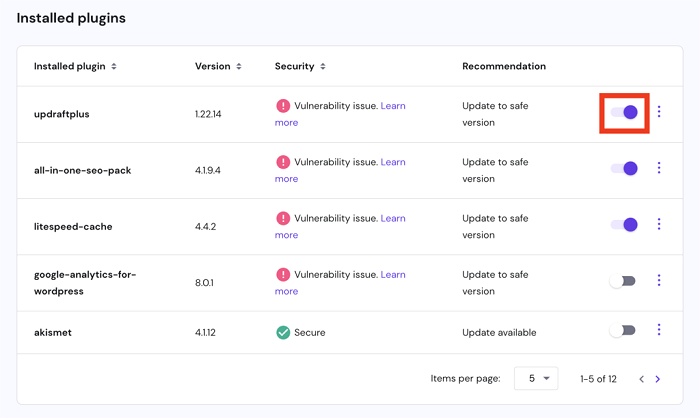Screen dimensions: 700x418
Task: Click the litespeed-cache plugin name
Action: tap(73, 226)
